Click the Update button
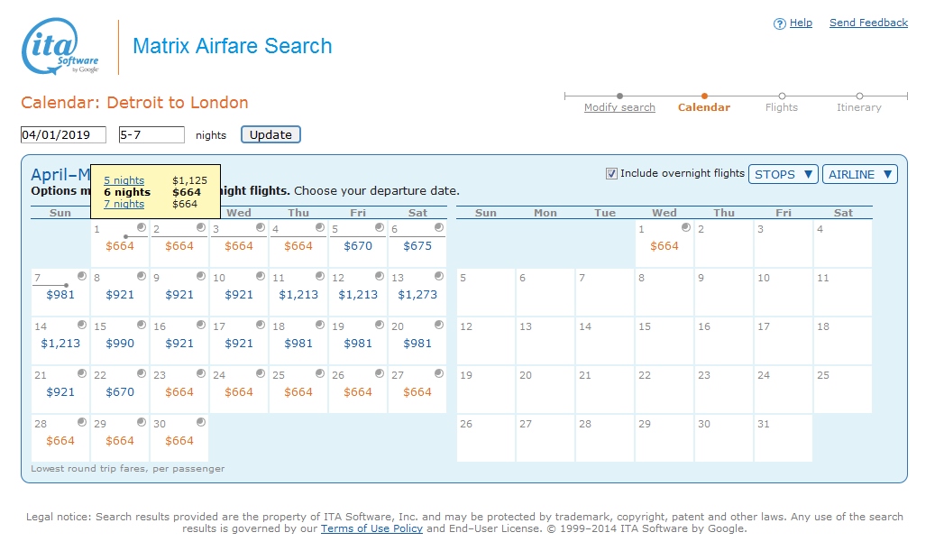This screenshot has height=560, width=944. pyautogui.click(x=270, y=134)
